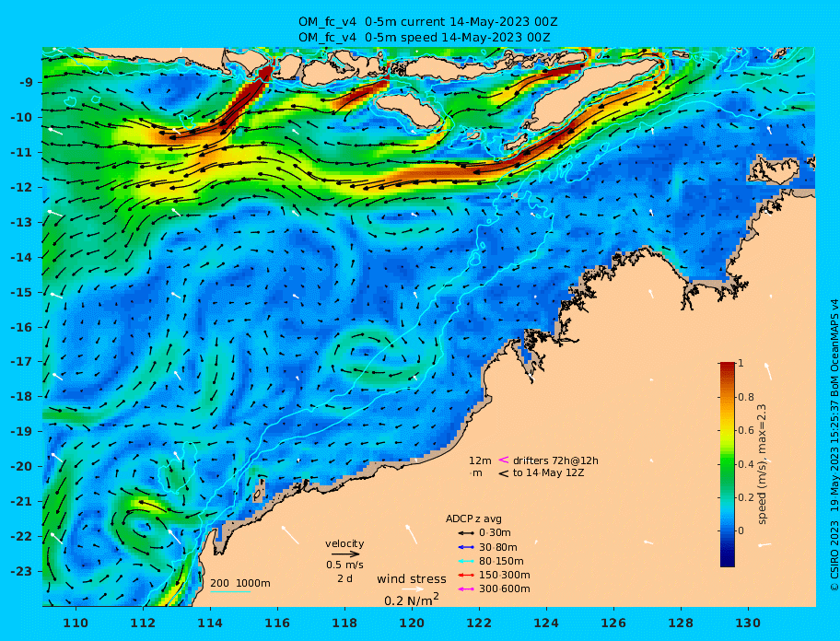Click the cyan 200 1000m bathymetry legend line
This screenshot has height=641, width=840.
[x=230, y=592]
